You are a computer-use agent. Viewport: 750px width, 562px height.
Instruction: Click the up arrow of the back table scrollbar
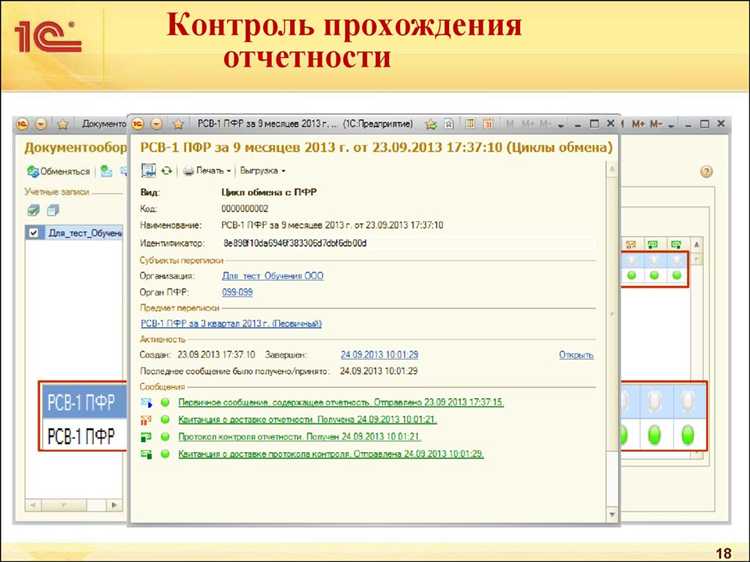point(697,244)
